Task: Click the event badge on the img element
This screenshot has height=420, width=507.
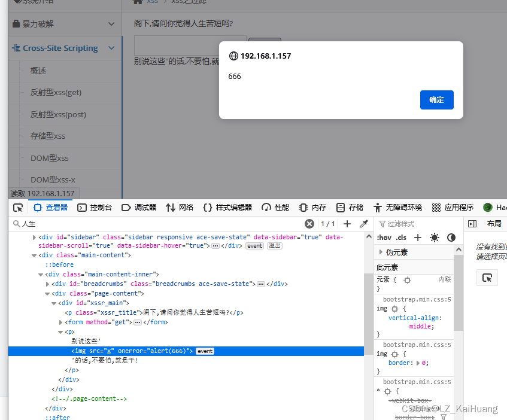Action: [x=205, y=351]
